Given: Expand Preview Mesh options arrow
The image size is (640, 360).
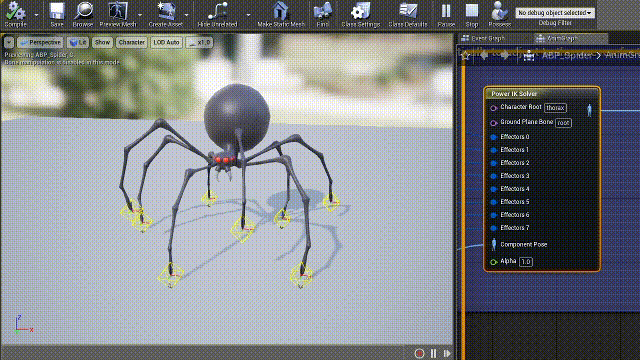Looking at the screenshot, I should tap(140, 15).
